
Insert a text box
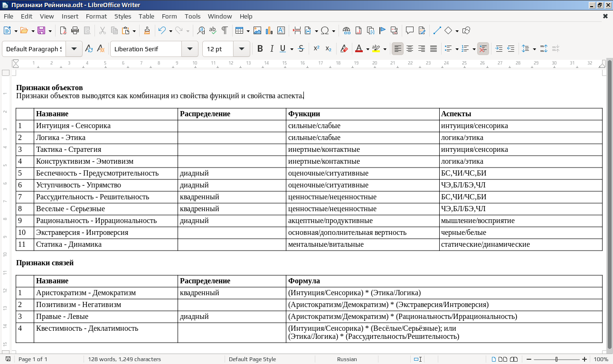281,31
